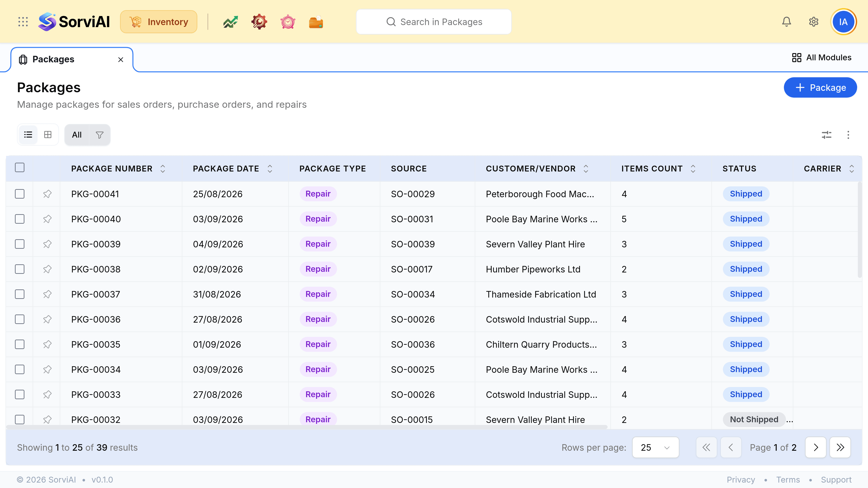
Task: Pin package PKG-00039
Action: 47,244
